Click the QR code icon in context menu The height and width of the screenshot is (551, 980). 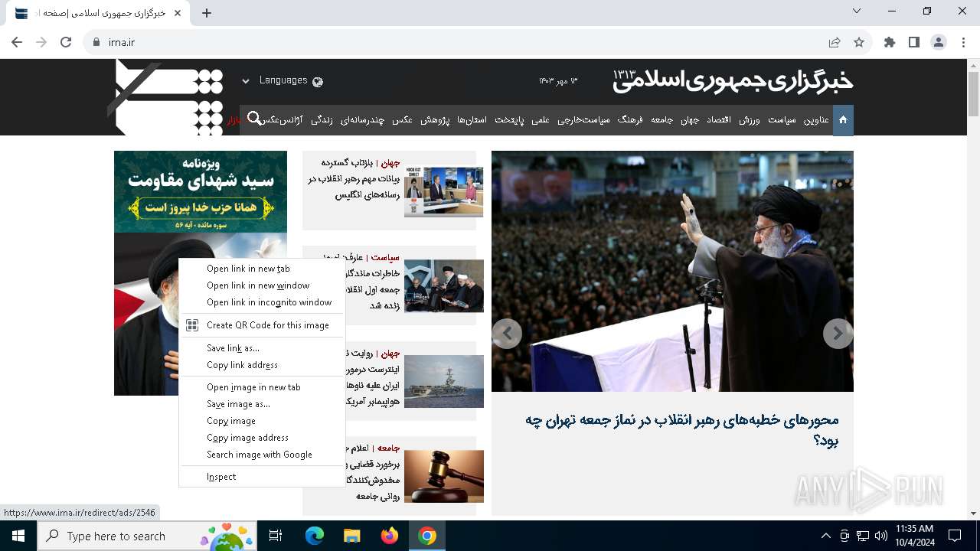pos(192,325)
